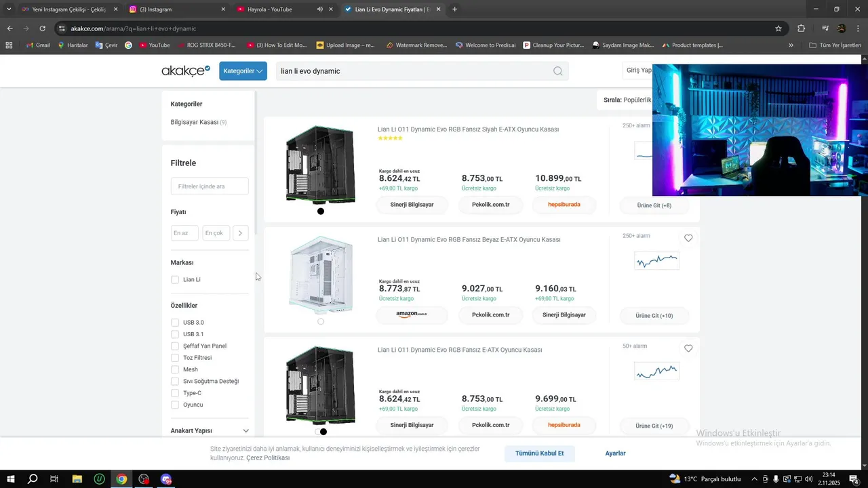This screenshot has width=868, height=488.
Task: Select black color swatch under first case
Action: 321,211
